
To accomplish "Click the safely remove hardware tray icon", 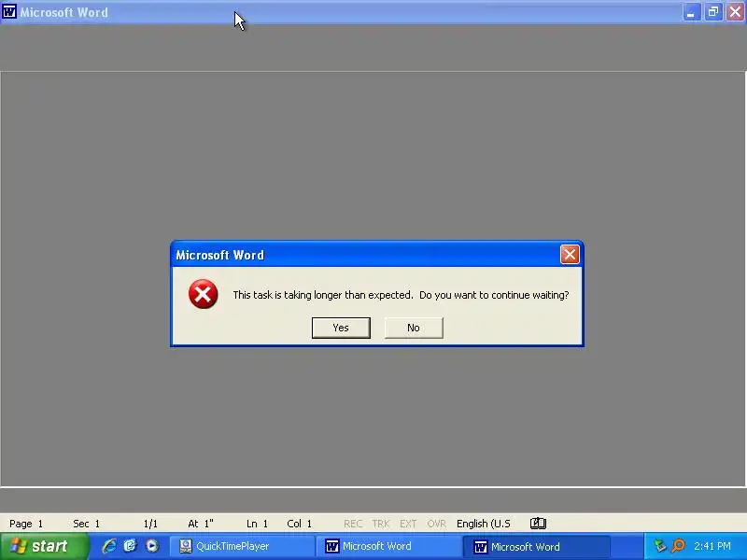I will coord(660,546).
